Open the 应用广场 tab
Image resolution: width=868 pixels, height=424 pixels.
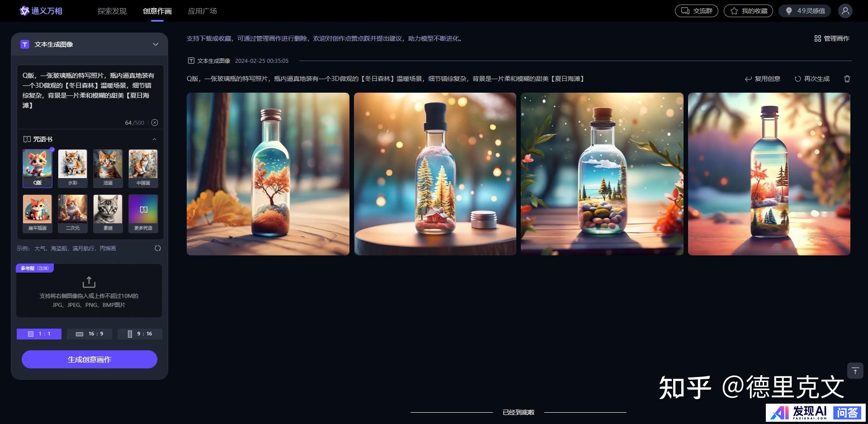202,11
